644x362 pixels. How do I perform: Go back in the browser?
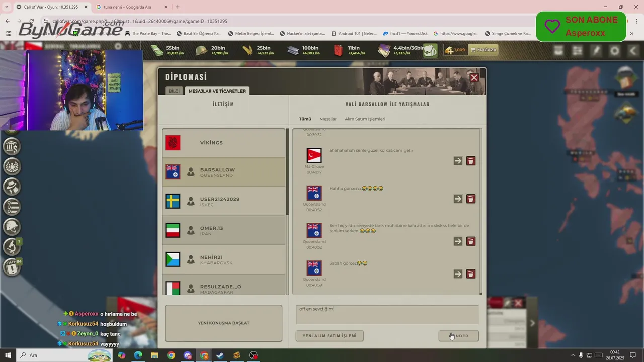(x=8, y=21)
